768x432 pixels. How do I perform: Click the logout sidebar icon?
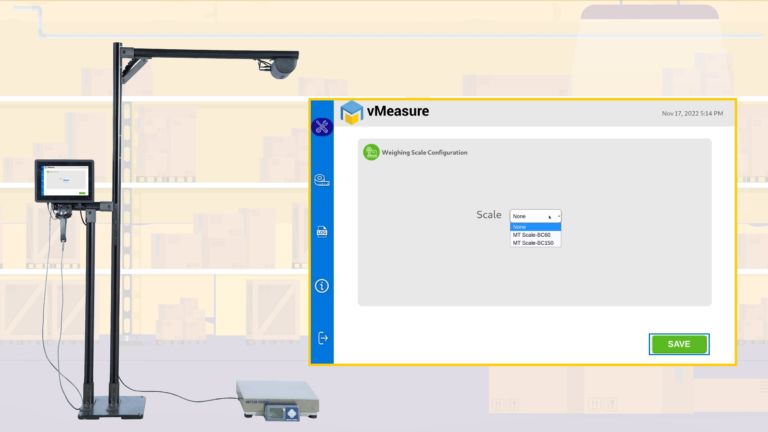(322, 338)
